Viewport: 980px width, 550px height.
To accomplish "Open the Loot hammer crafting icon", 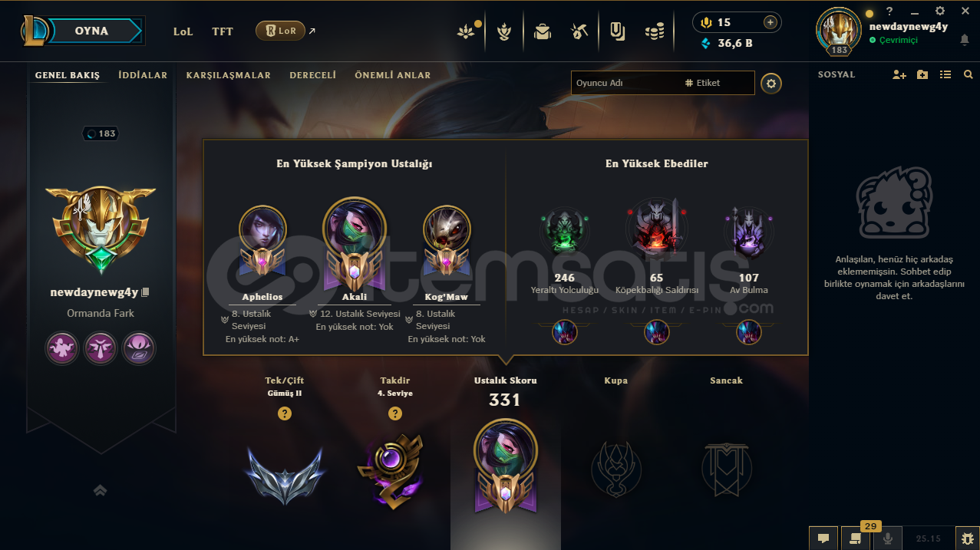I will coord(579,31).
